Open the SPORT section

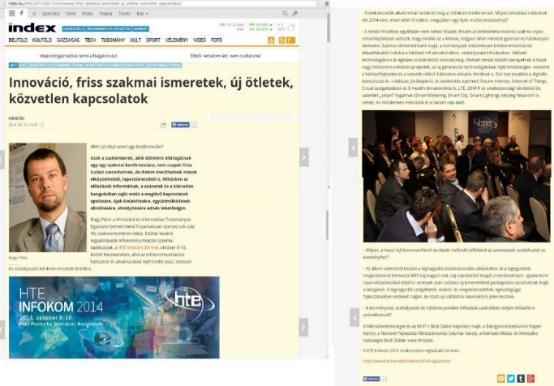pos(153,40)
